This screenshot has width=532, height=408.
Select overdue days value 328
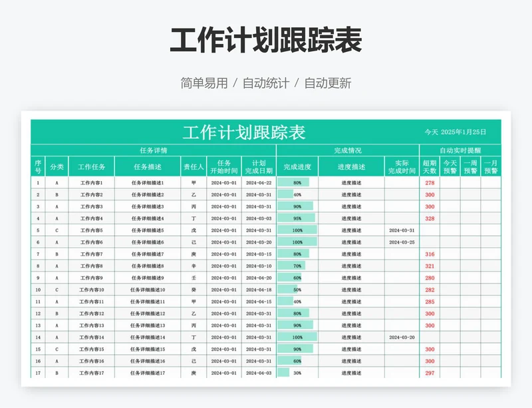tap(430, 218)
